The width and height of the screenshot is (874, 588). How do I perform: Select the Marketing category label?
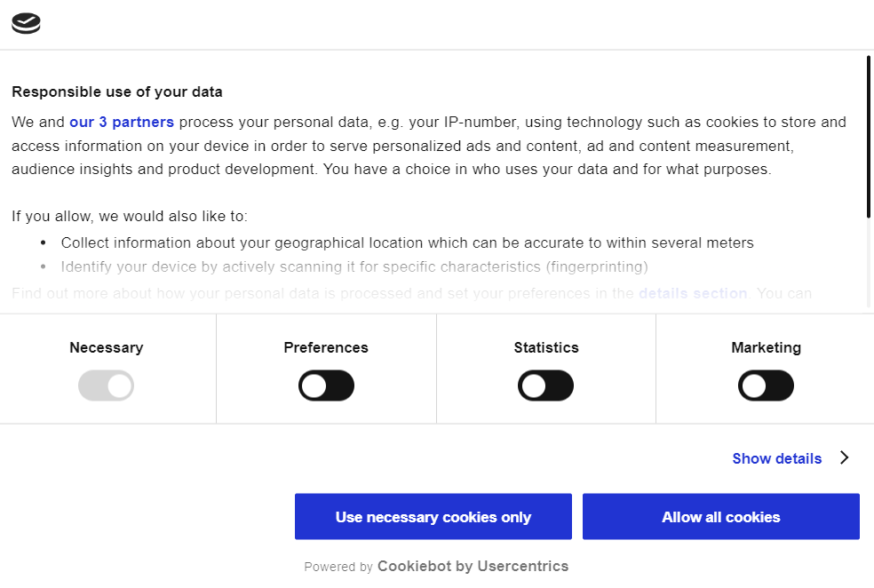tap(767, 348)
